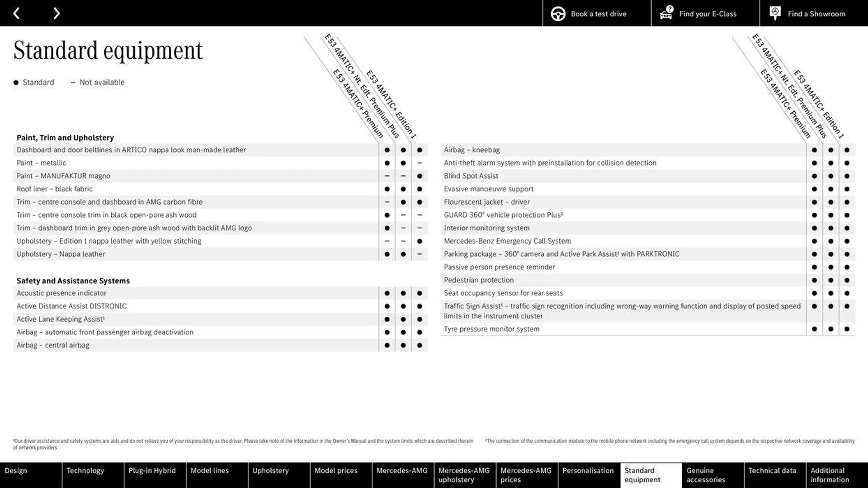Navigate to previous page using left arrow
Screen dimensions: 868x488
coord(16,13)
